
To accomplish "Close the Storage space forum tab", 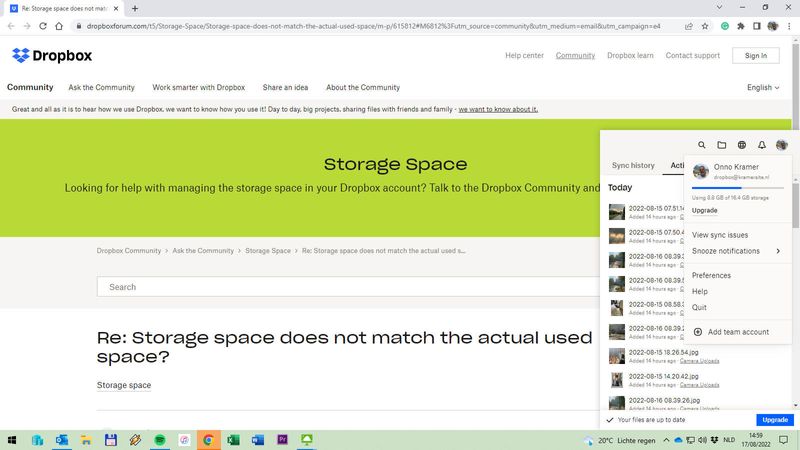I will click(116, 8).
